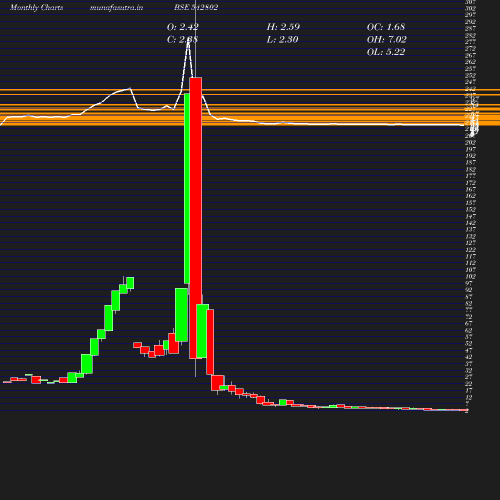Screen dimensions: 500x500
Task: Click the 302 price axis label
Action: pyautogui.click(x=470, y=8)
